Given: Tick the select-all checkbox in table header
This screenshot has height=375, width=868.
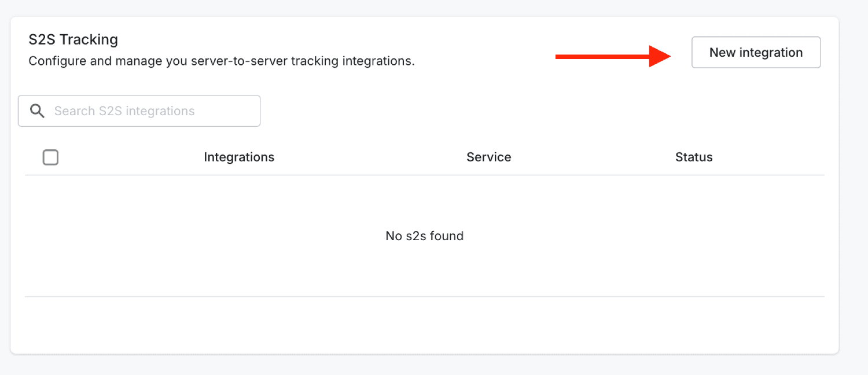Looking at the screenshot, I should pos(50,157).
